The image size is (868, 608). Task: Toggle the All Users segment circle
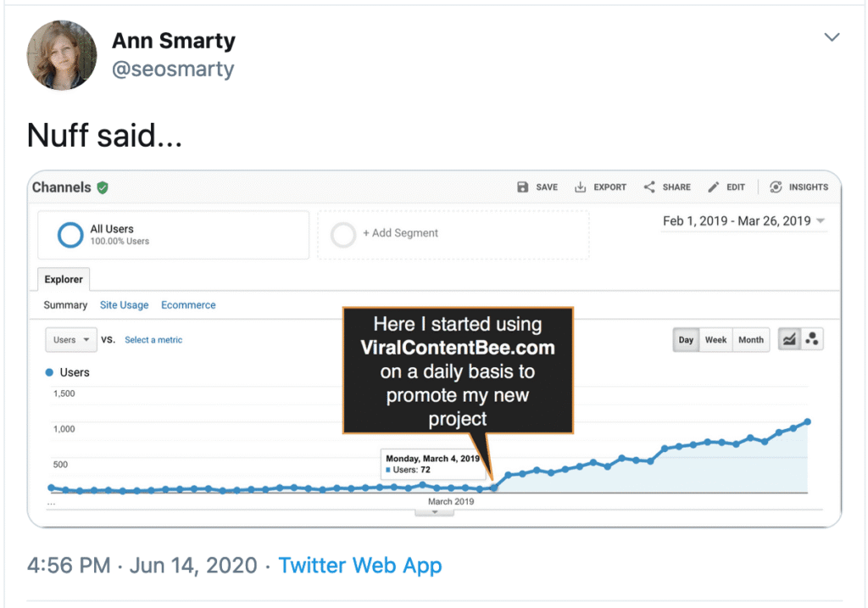(x=70, y=235)
